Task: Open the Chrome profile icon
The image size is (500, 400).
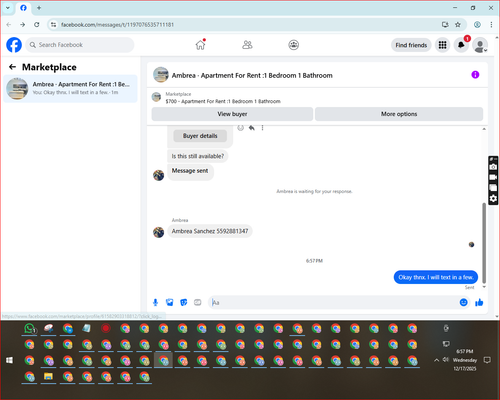Action: 477,24
